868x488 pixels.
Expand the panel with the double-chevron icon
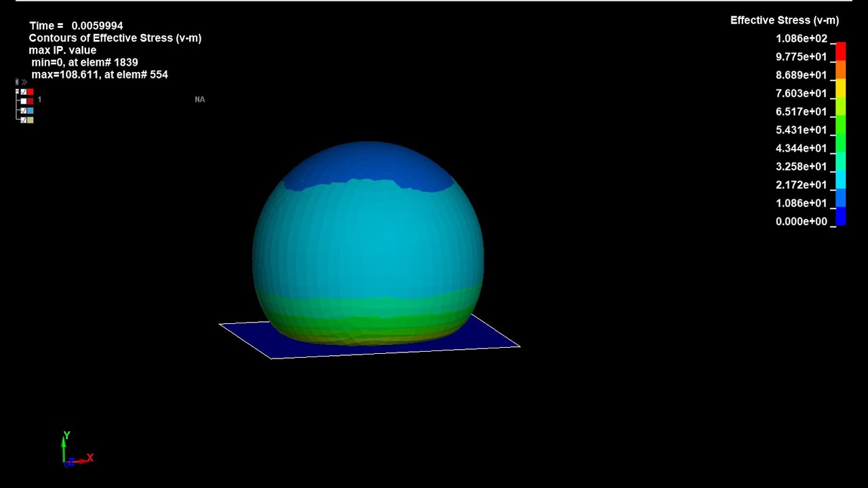tap(24, 82)
